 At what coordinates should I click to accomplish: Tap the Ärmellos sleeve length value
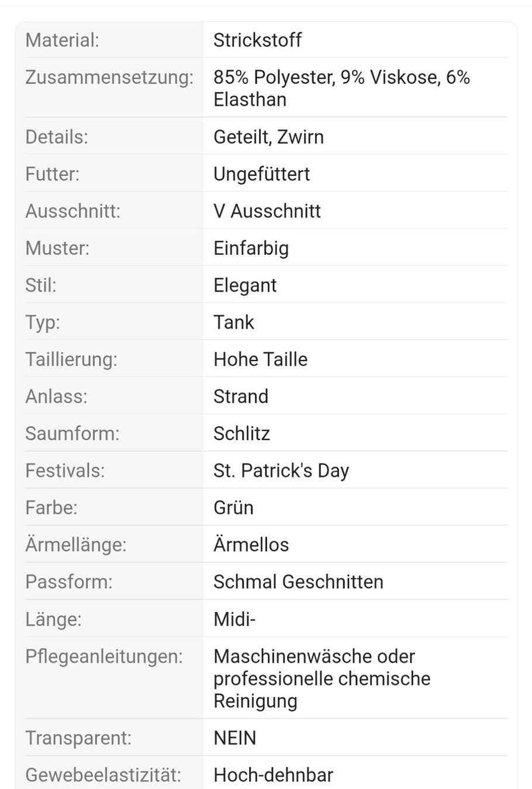pyautogui.click(x=251, y=545)
